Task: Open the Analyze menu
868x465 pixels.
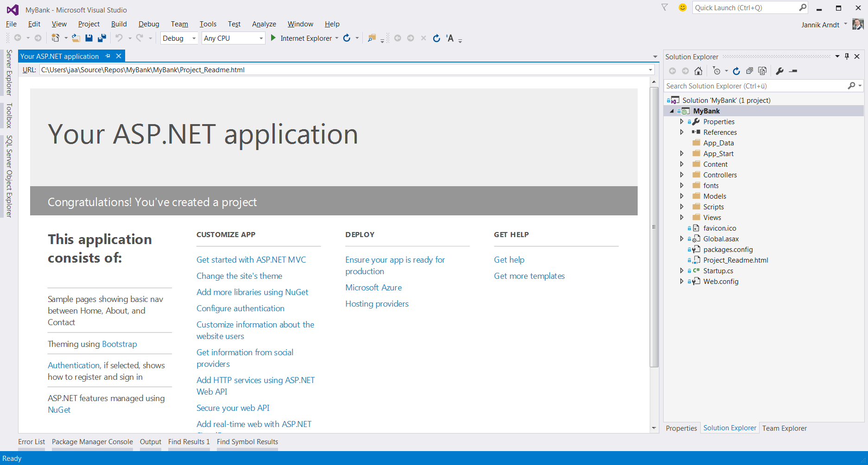Action: click(x=264, y=24)
